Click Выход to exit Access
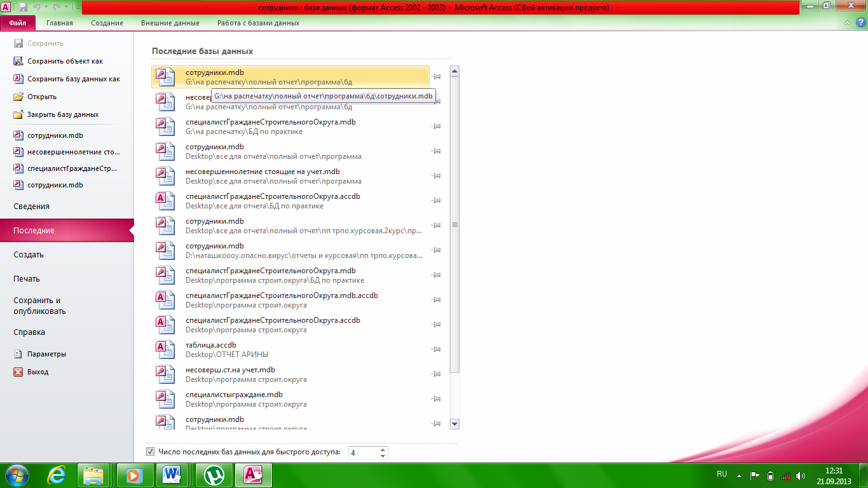The width and height of the screenshot is (868, 488). (x=31, y=372)
